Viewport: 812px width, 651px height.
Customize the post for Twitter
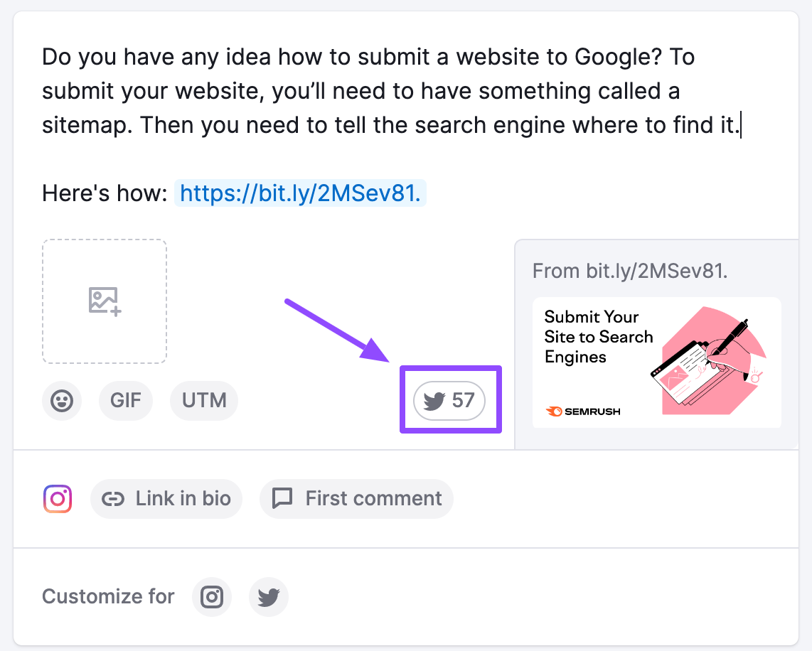[x=269, y=597]
